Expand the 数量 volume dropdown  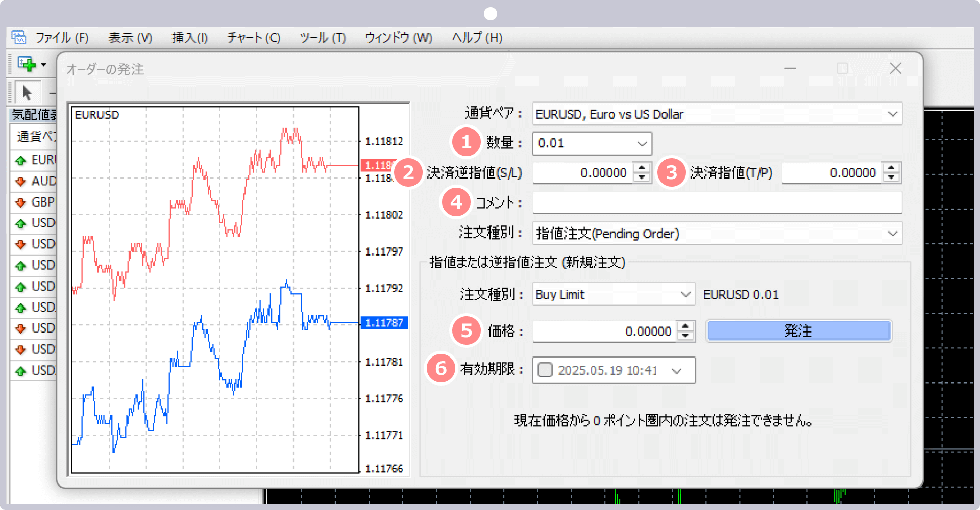[x=642, y=144]
